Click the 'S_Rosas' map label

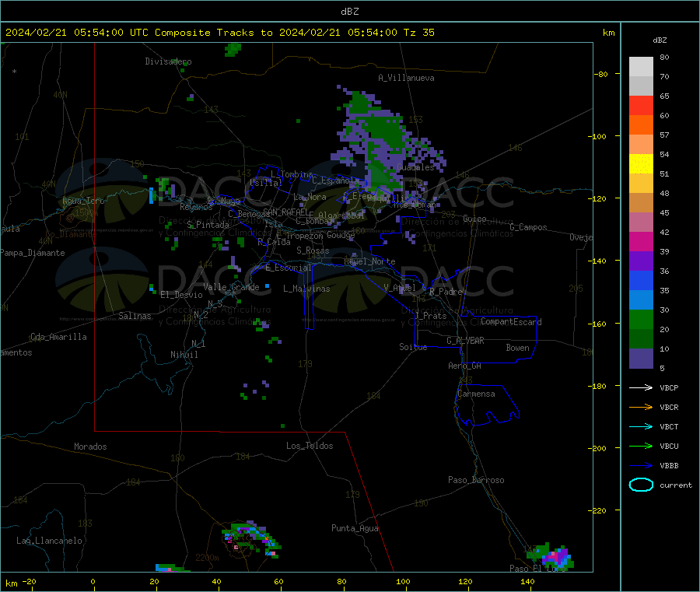(x=313, y=250)
